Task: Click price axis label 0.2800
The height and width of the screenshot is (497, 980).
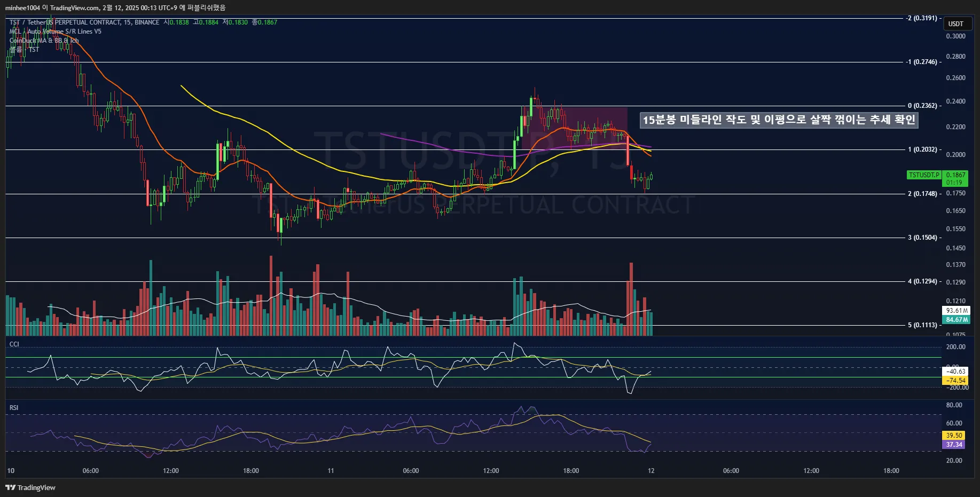Action: [956, 57]
